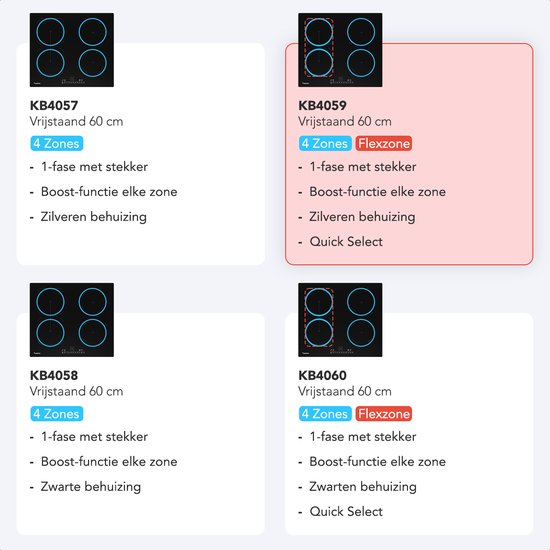Open the KB4060 hob product image
The height and width of the screenshot is (550, 550).
point(340,320)
